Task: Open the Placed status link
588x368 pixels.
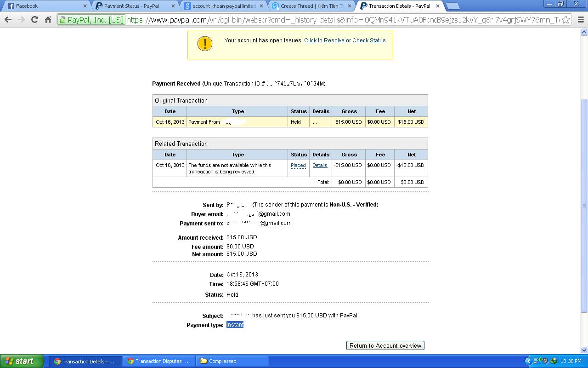Action: 298,165
